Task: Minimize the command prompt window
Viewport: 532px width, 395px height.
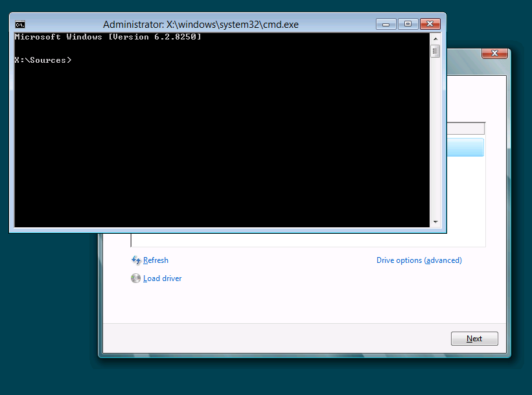Action: click(386, 24)
